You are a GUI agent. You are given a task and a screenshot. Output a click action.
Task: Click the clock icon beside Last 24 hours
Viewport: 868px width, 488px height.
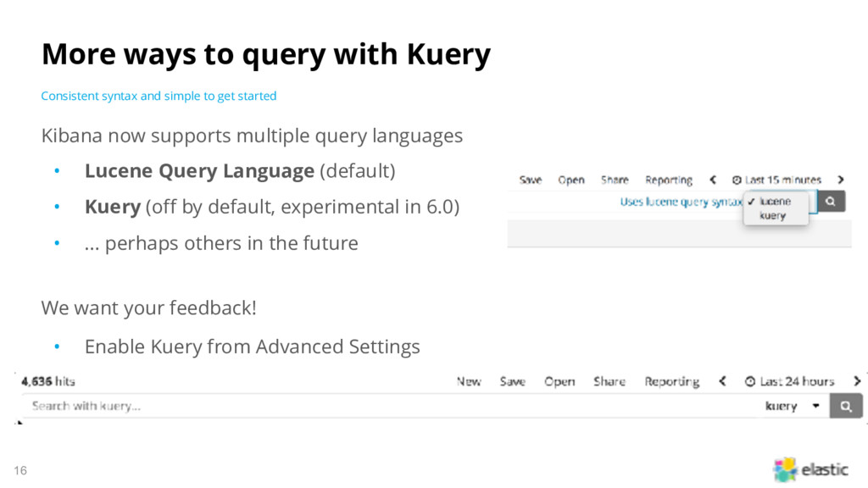pyautogui.click(x=750, y=381)
